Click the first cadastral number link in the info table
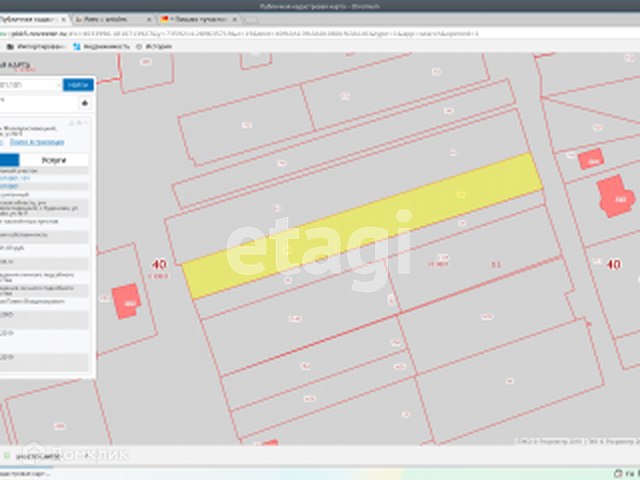Screen dimensions: 640x480 15,178
